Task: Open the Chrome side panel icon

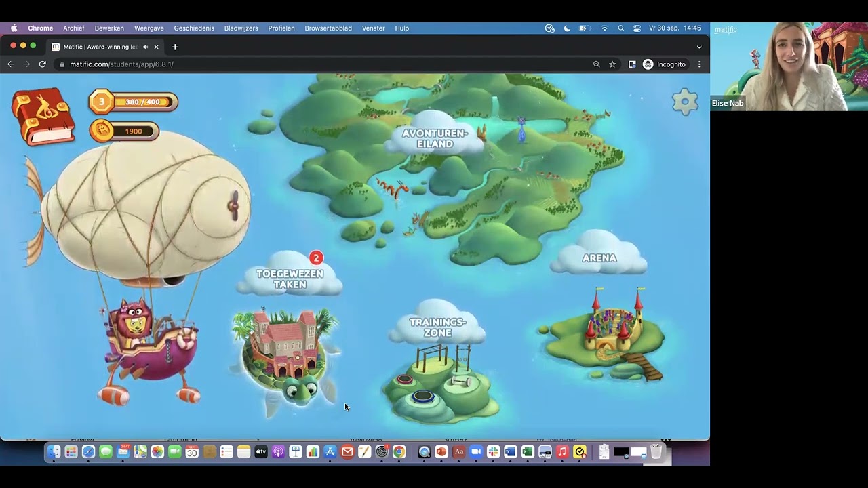Action: [x=632, y=64]
